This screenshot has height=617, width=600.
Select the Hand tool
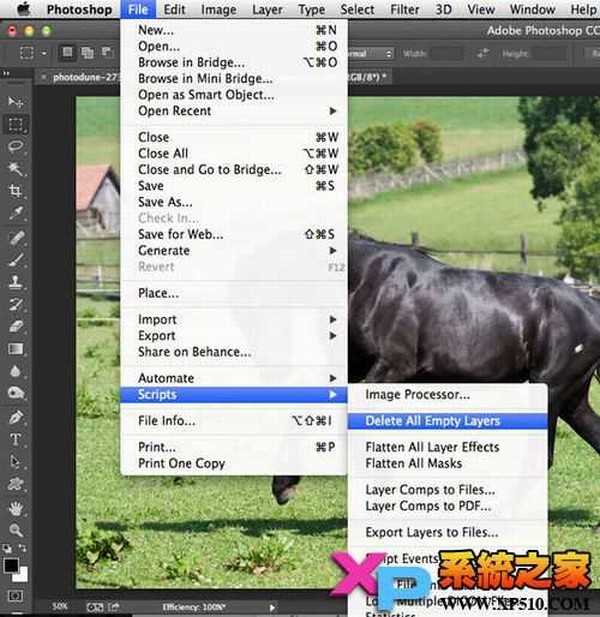(16, 508)
